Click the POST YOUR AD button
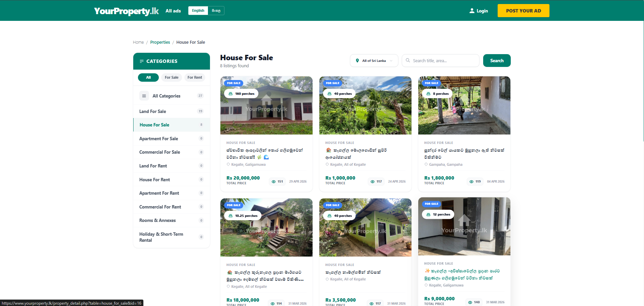 (x=524, y=11)
